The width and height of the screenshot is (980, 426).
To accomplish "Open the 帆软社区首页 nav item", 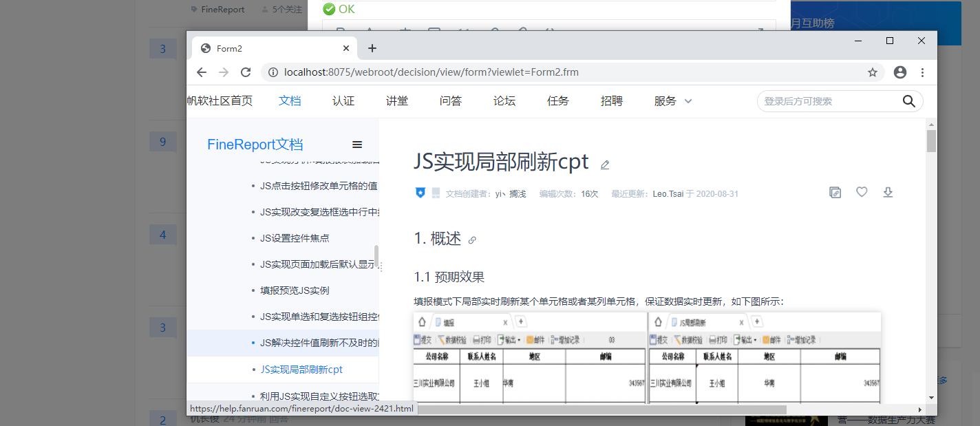I will pos(220,101).
